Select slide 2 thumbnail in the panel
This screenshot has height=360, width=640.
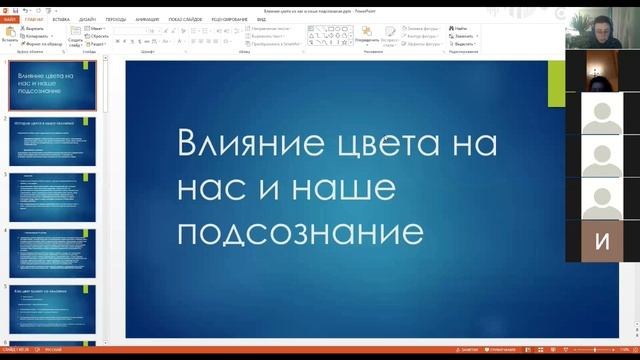(52, 141)
